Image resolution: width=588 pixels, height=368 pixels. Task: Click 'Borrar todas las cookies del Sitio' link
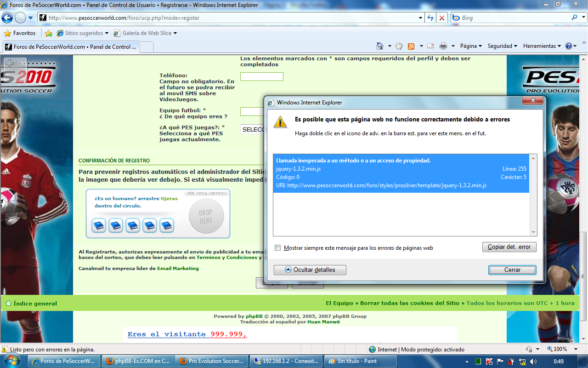410,303
